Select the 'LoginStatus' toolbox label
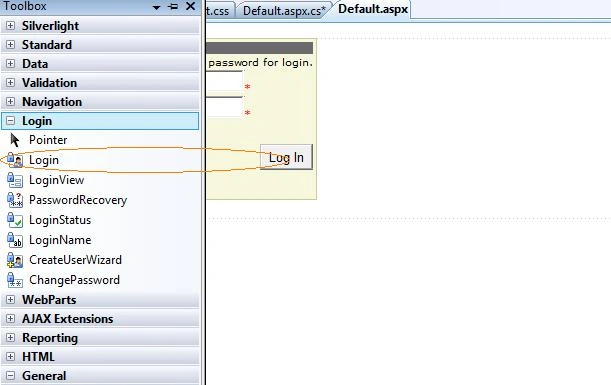Image resolution: width=611 pixels, height=385 pixels. click(x=60, y=220)
